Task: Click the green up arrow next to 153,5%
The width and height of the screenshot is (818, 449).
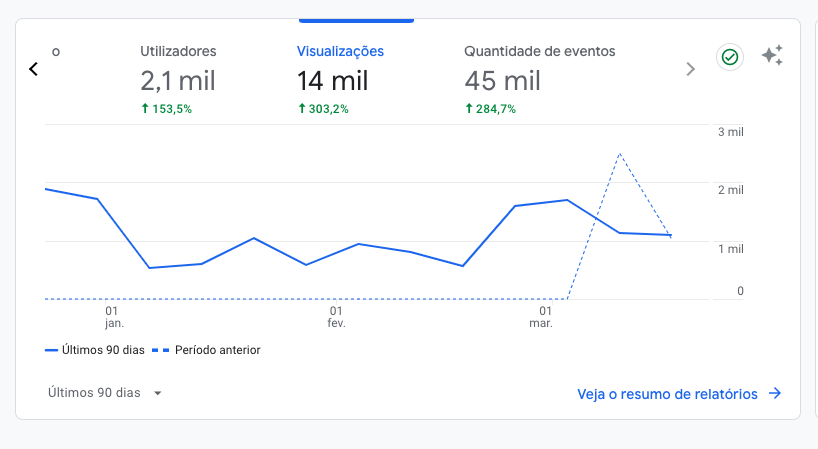Action: click(x=146, y=109)
